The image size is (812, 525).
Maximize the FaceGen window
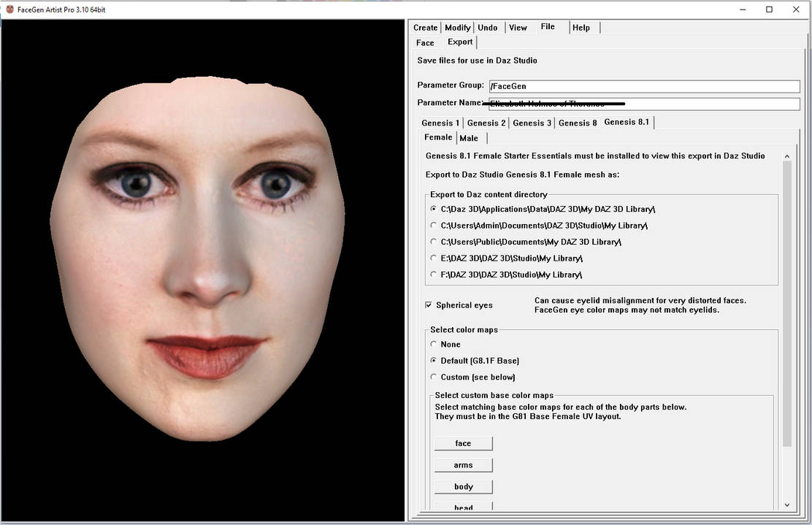point(769,9)
